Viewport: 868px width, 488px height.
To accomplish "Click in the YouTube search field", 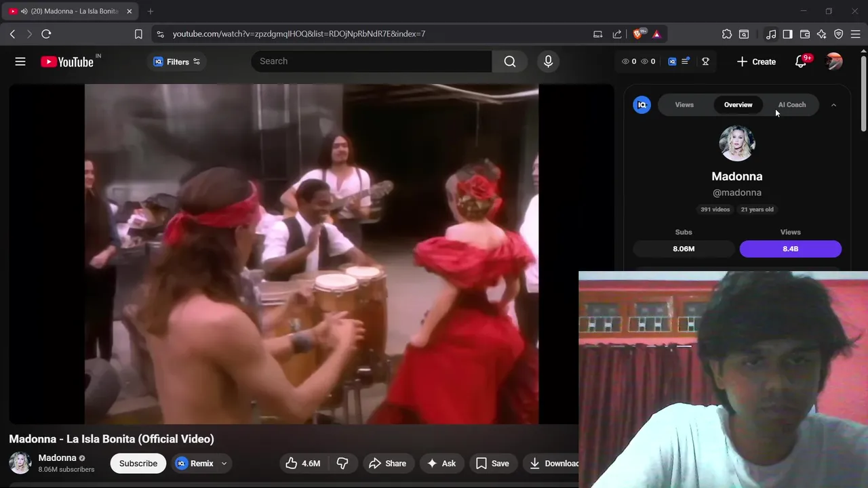I will tap(372, 62).
